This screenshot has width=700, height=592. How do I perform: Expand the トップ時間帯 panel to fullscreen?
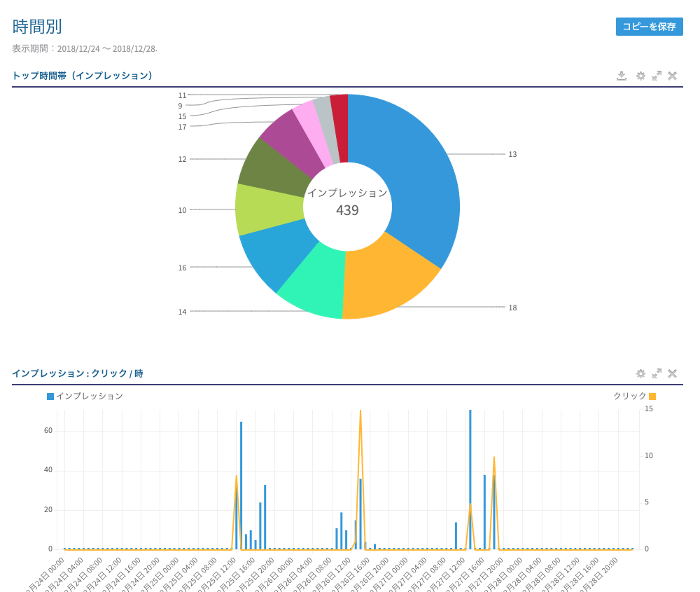[657, 76]
